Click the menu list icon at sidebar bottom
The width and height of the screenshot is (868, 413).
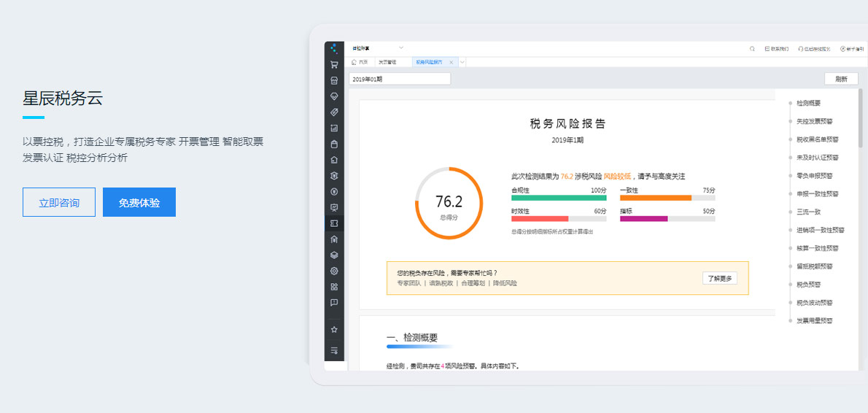click(x=334, y=350)
